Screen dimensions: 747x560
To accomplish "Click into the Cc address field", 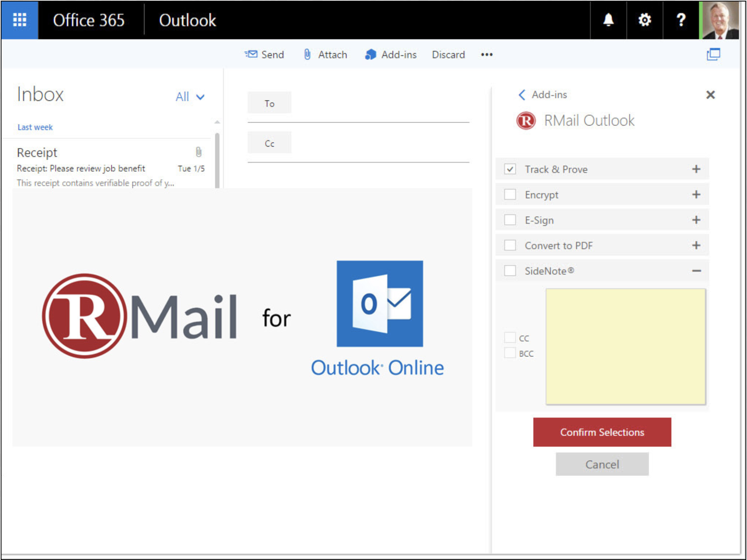I will click(380, 144).
